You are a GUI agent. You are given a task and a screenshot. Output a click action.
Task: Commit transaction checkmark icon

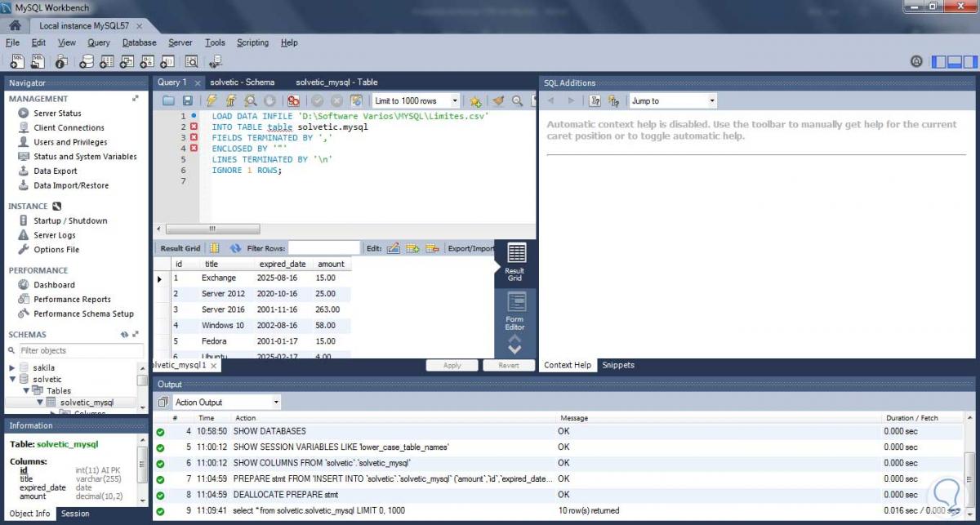point(317,100)
